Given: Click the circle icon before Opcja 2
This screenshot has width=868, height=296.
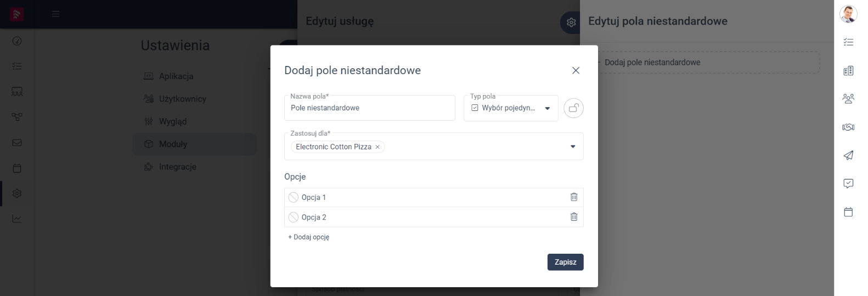Looking at the screenshot, I should click(x=294, y=217).
